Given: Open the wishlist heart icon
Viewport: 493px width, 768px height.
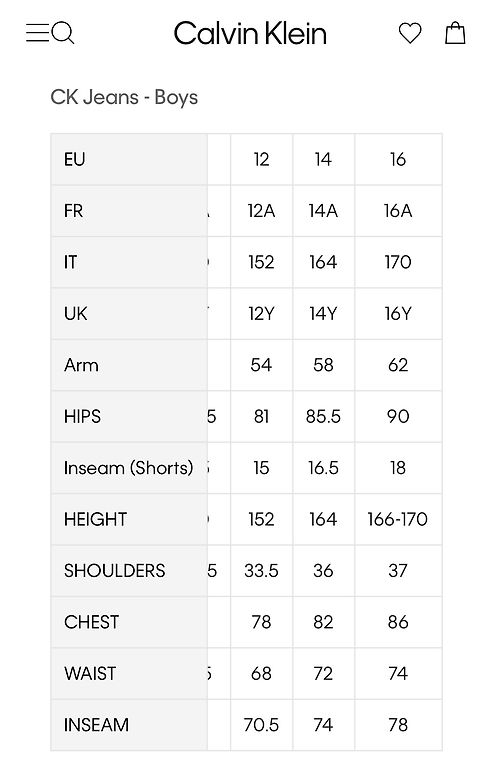Looking at the screenshot, I should click(410, 33).
